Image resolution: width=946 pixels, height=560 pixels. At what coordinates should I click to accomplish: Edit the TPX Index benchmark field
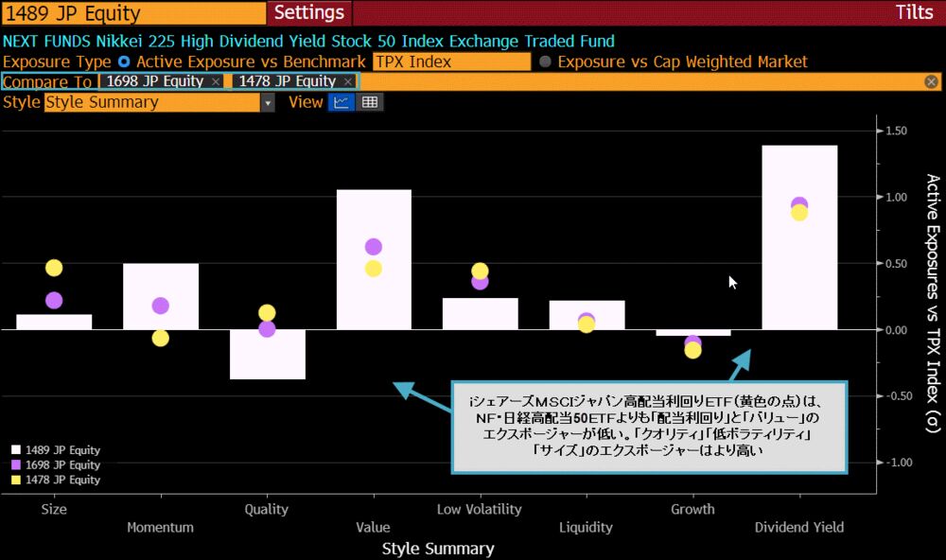(x=452, y=61)
